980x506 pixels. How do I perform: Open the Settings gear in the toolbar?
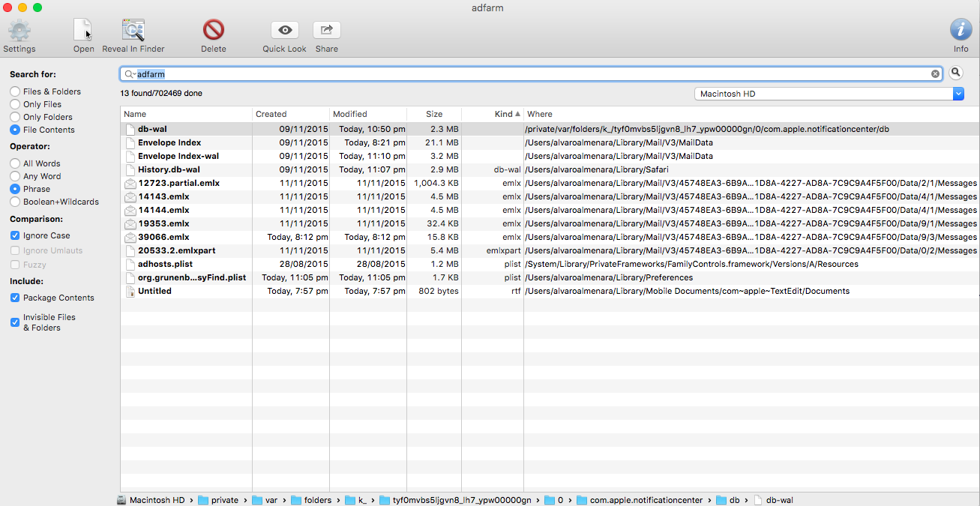coord(19,31)
